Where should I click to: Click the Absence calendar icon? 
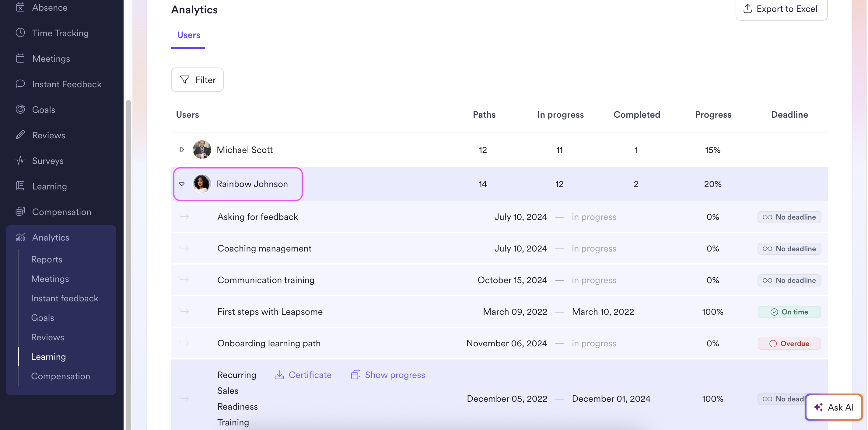pos(20,7)
